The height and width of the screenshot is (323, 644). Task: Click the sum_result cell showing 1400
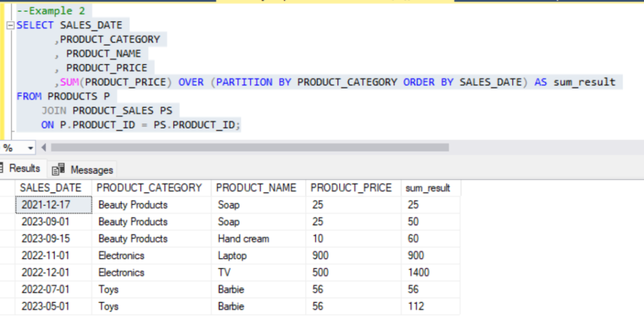tap(418, 273)
